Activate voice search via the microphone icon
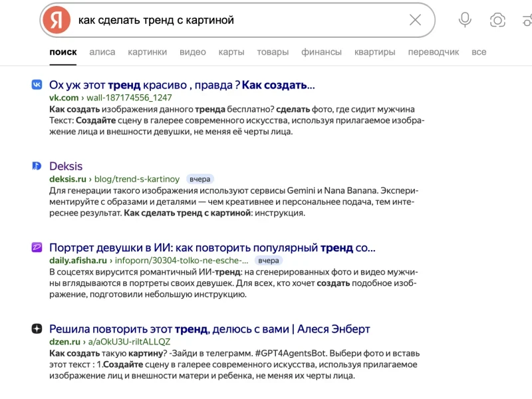Screen dimensions: 532x399 click(x=464, y=20)
